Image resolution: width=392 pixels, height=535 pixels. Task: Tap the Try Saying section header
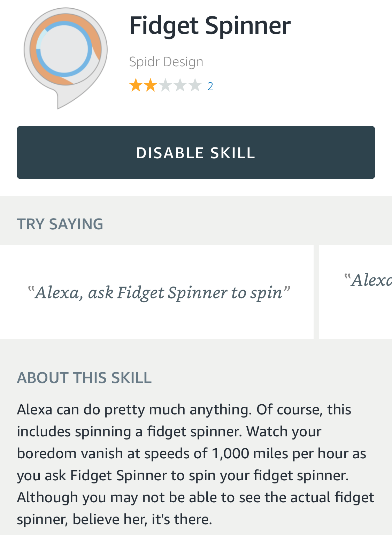click(60, 224)
